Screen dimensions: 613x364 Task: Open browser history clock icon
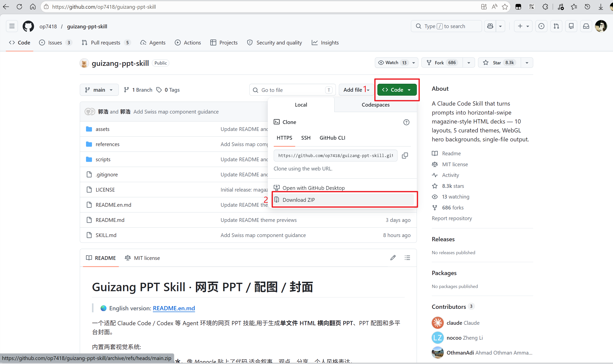(587, 7)
